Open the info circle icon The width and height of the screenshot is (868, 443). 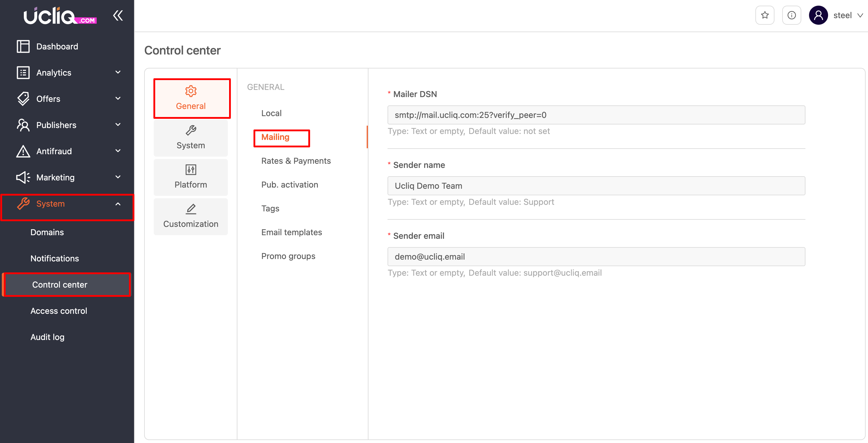pos(791,15)
